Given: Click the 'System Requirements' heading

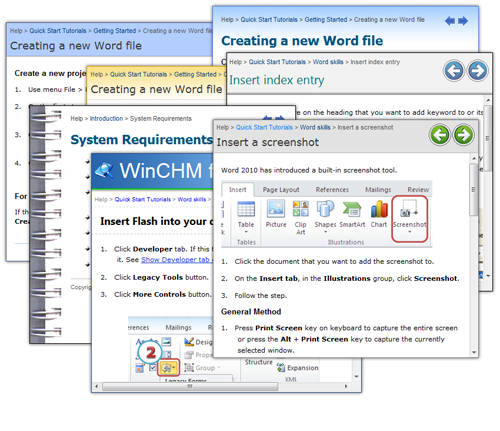Looking at the screenshot, I should coord(142,140).
